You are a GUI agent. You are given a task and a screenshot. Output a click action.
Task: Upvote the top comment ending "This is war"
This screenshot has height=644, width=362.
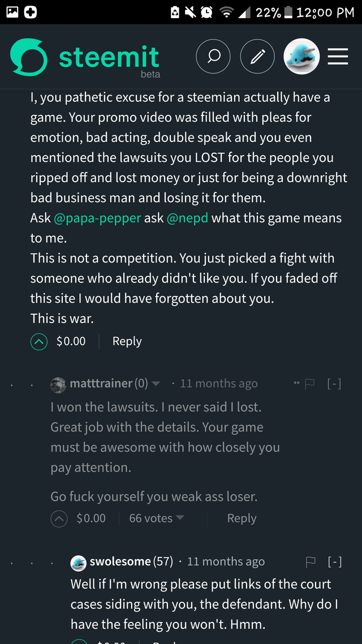(x=39, y=341)
